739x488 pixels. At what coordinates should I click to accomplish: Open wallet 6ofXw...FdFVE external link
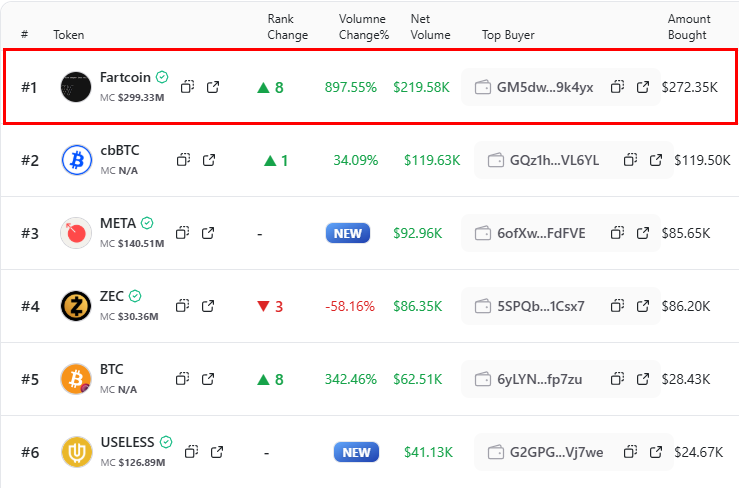(x=643, y=233)
